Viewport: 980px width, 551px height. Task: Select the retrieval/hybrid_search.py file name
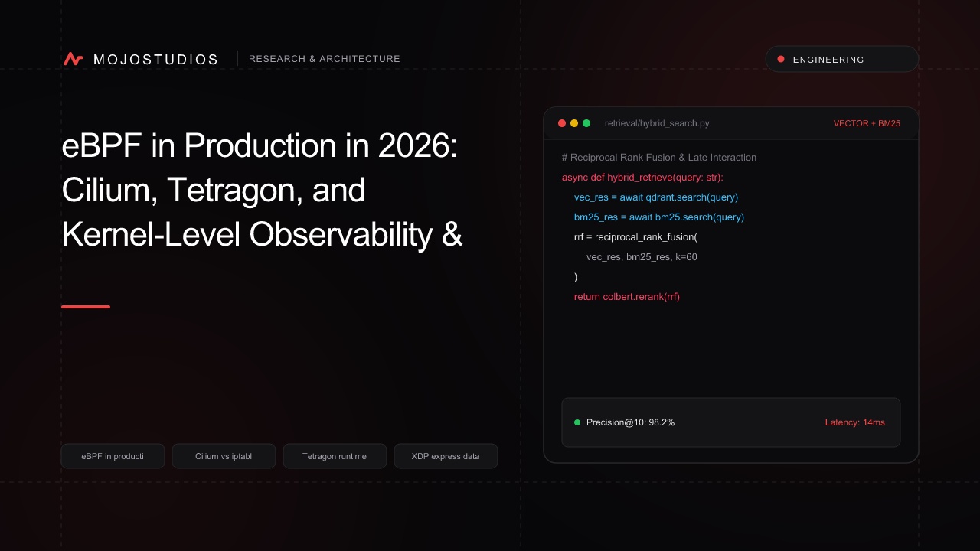point(657,123)
